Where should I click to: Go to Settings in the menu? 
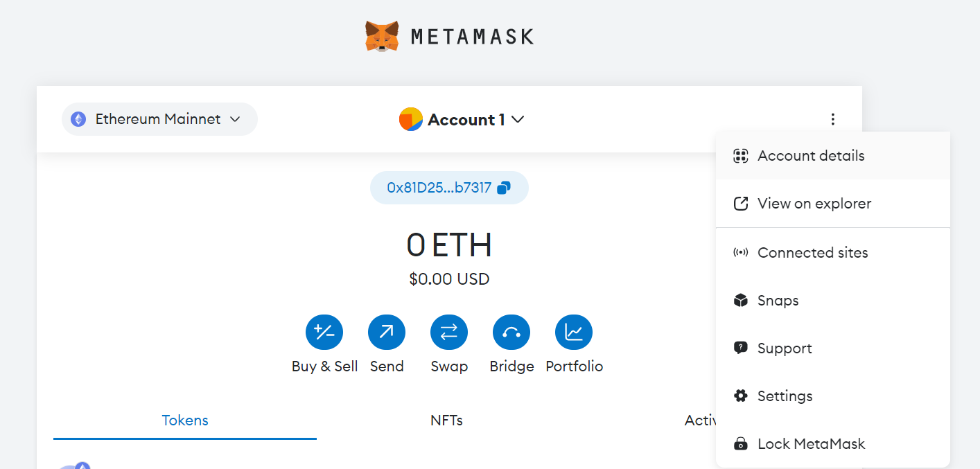[785, 396]
